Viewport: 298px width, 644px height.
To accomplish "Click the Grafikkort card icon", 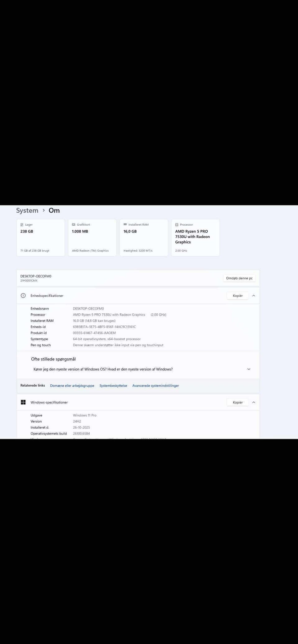I will (74, 225).
